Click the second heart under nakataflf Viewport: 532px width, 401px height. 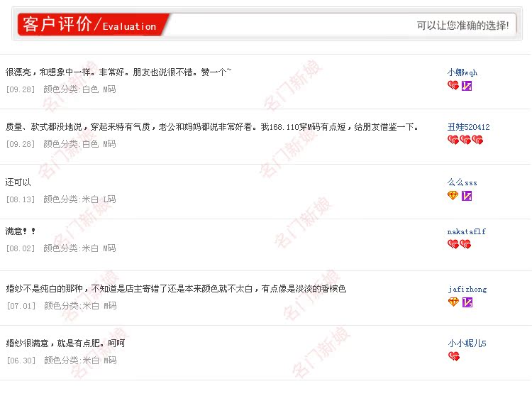465,243
